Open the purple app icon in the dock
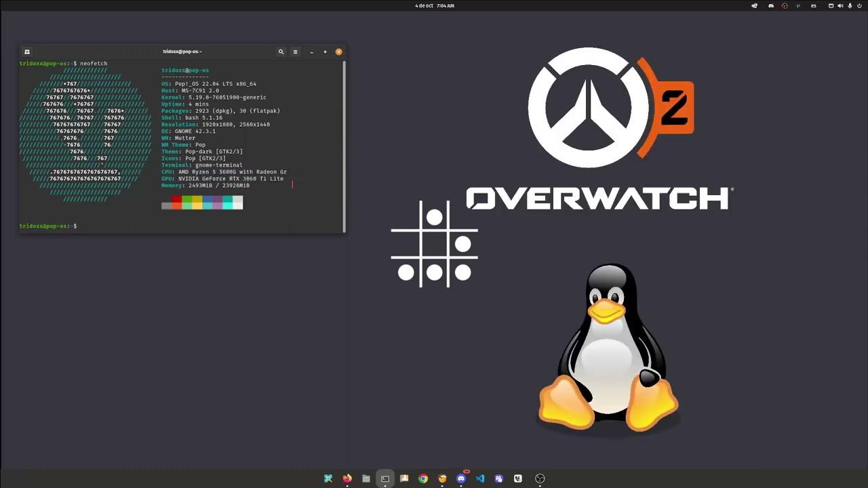Image resolution: width=868 pixels, height=488 pixels. [499, 479]
